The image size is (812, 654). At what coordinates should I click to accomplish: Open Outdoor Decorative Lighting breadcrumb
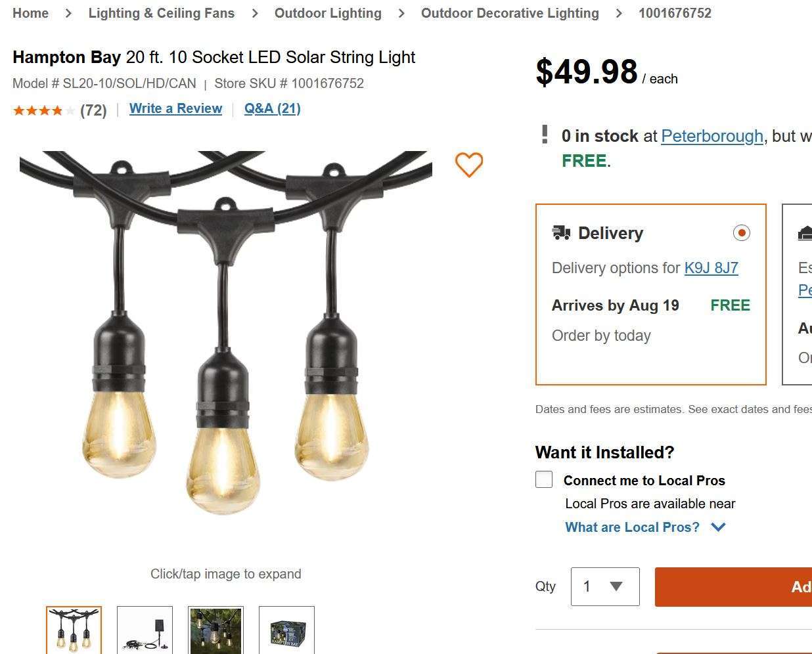pyautogui.click(x=510, y=13)
